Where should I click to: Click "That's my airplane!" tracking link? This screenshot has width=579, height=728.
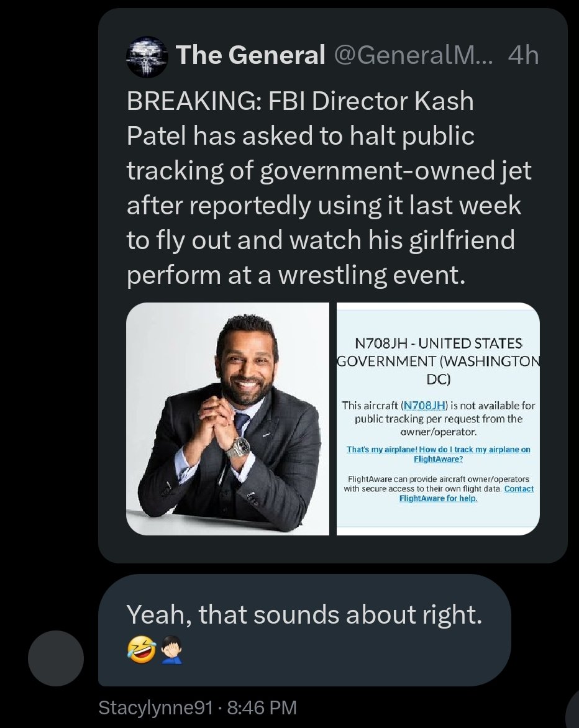(438, 453)
